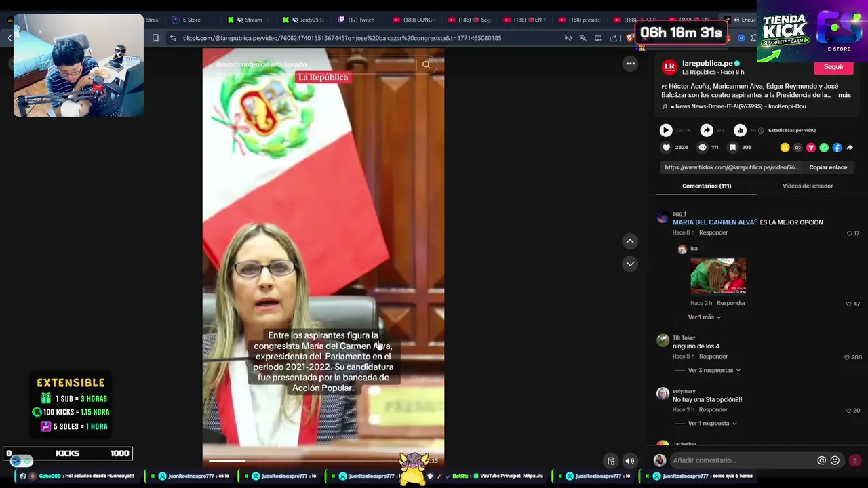
Task: Click the red post comment arrow button
Action: point(855,460)
